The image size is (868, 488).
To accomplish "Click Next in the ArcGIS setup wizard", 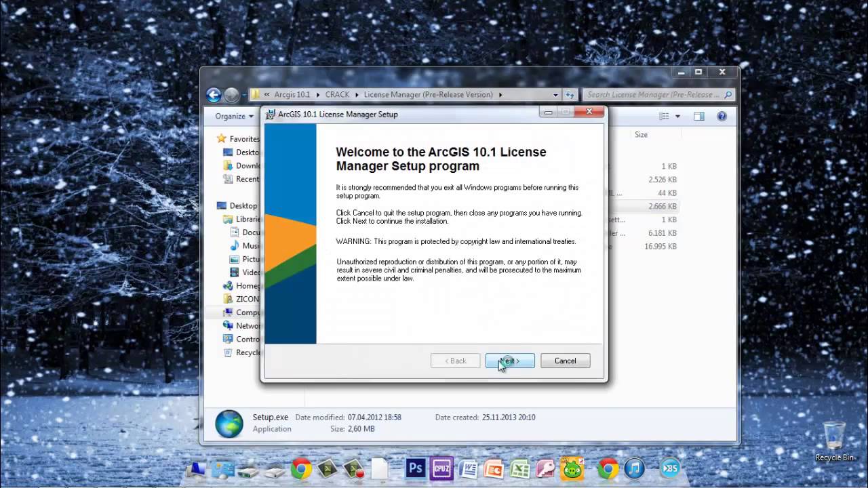I will [x=510, y=361].
